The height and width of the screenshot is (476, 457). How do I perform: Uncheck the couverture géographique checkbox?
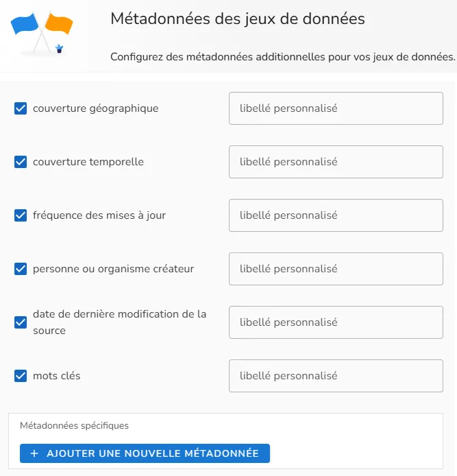click(x=21, y=108)
